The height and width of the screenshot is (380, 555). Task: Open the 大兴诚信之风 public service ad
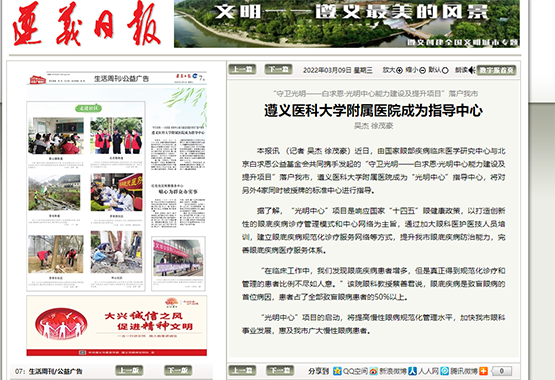(117, 326)
